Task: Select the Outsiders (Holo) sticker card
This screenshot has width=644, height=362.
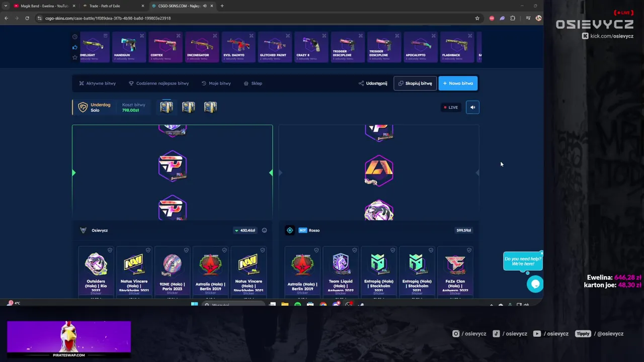Action: click(x=96, y=272)
